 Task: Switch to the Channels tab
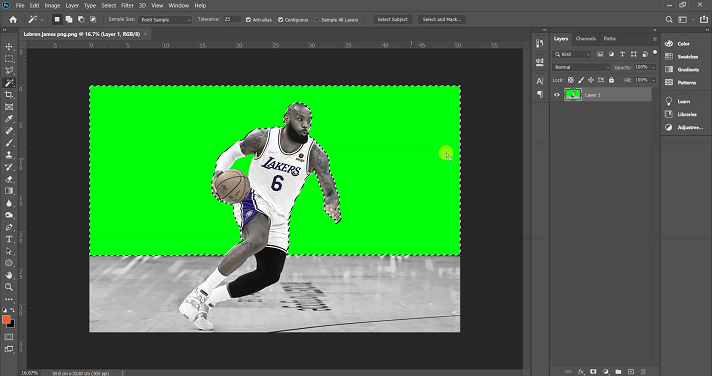click(585, 39)
